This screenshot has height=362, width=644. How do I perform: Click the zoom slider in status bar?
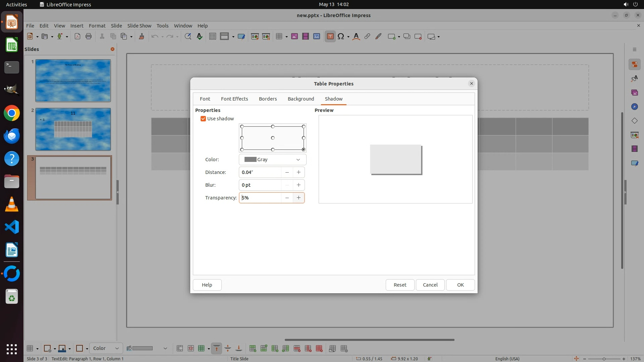[x=604, y=359]
